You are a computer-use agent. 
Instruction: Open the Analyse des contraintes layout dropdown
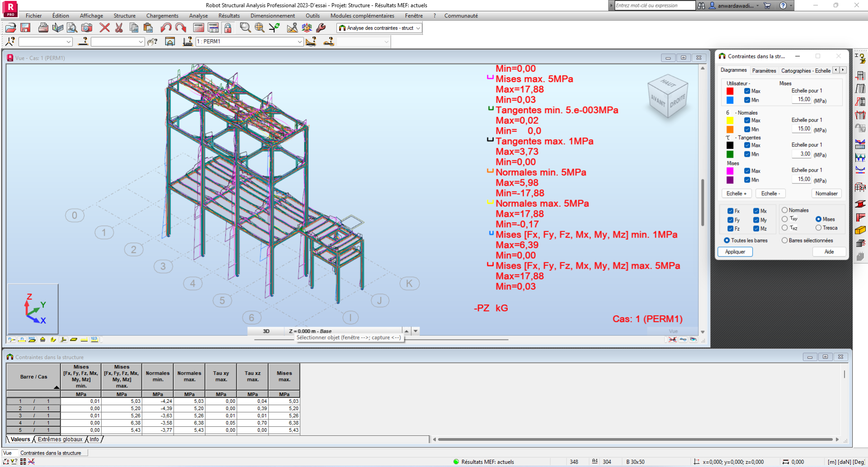pos(418,28)
